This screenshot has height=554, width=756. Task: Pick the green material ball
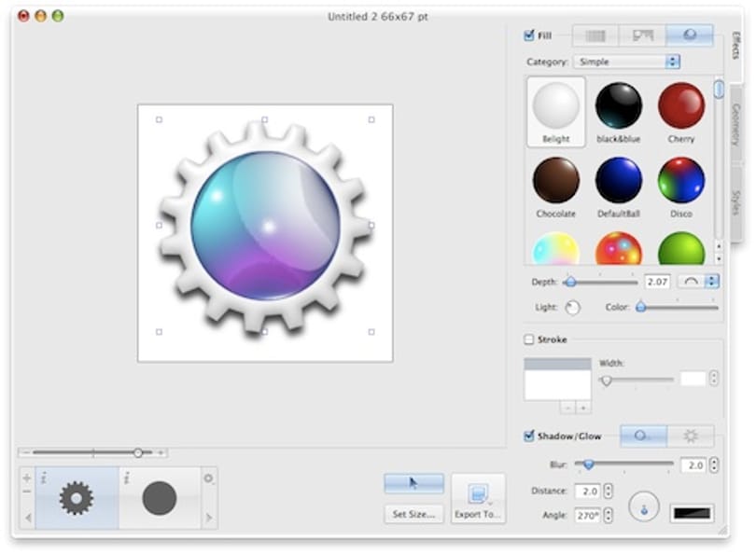[681, 249]
